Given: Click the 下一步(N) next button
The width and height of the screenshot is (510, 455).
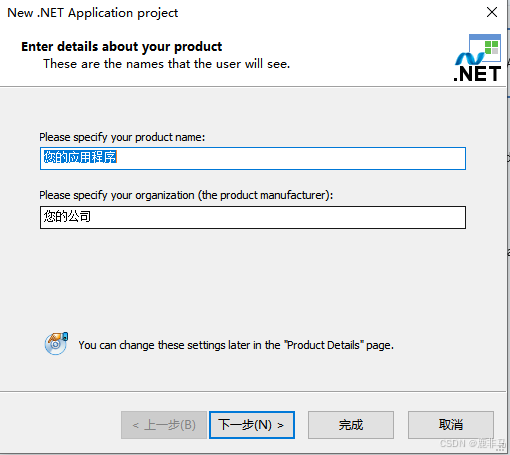Looking at the screenshot, I should [x=252, y=425].
